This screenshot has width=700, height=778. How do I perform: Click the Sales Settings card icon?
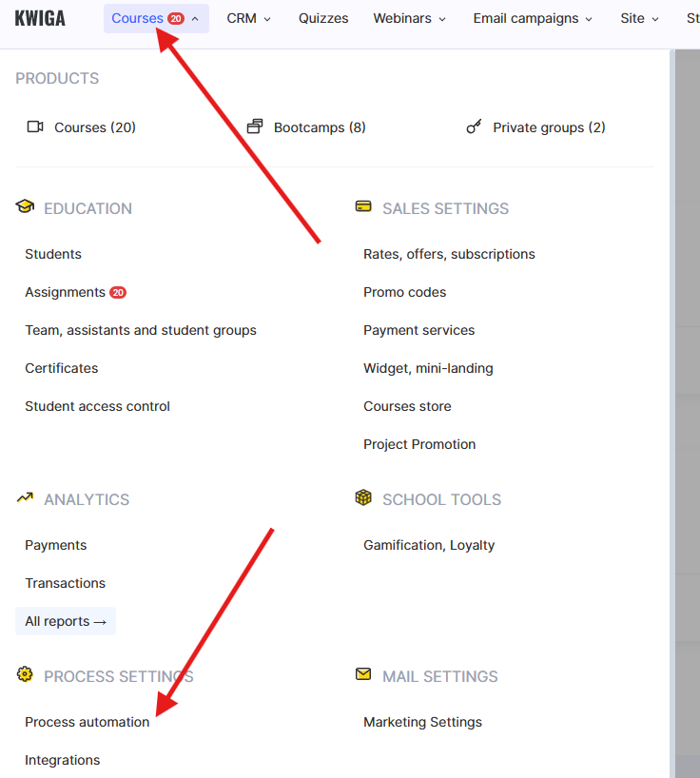click(x=363, y=207)
